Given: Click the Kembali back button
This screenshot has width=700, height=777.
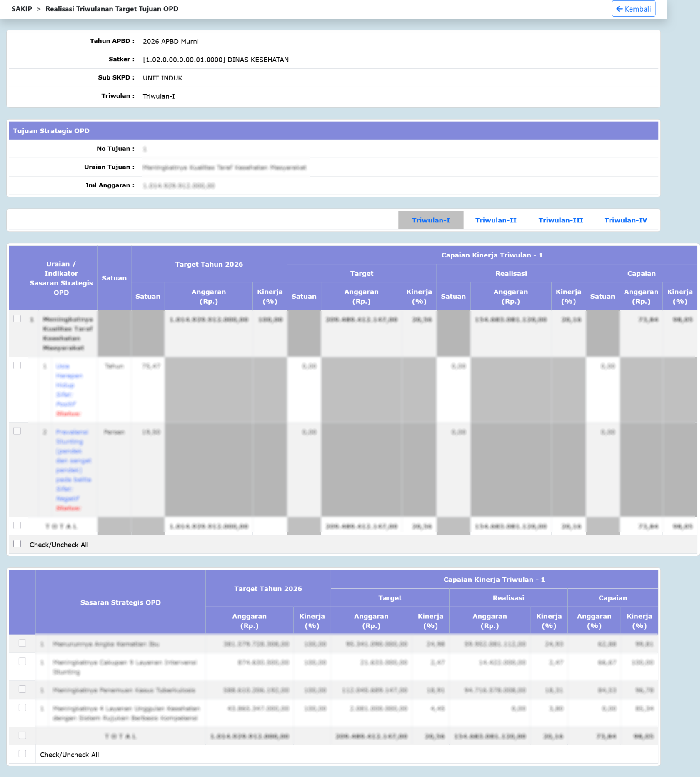Looking at the screenshot, I should 633,9.
